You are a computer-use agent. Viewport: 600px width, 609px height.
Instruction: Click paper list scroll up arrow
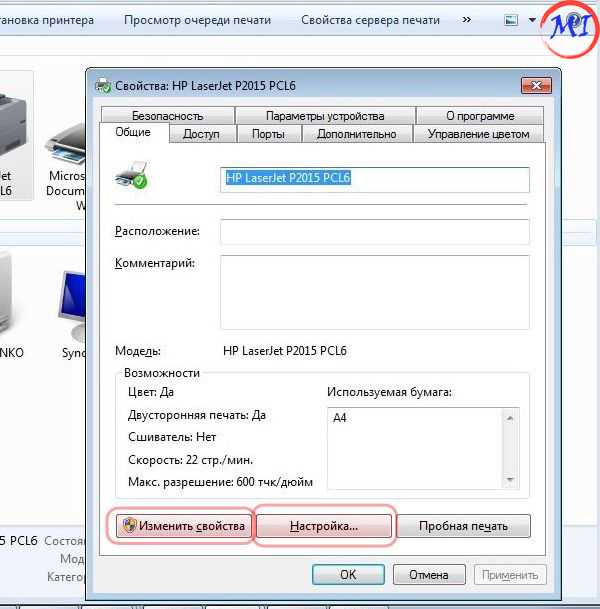pyautogui.click(x=510, y=418)
